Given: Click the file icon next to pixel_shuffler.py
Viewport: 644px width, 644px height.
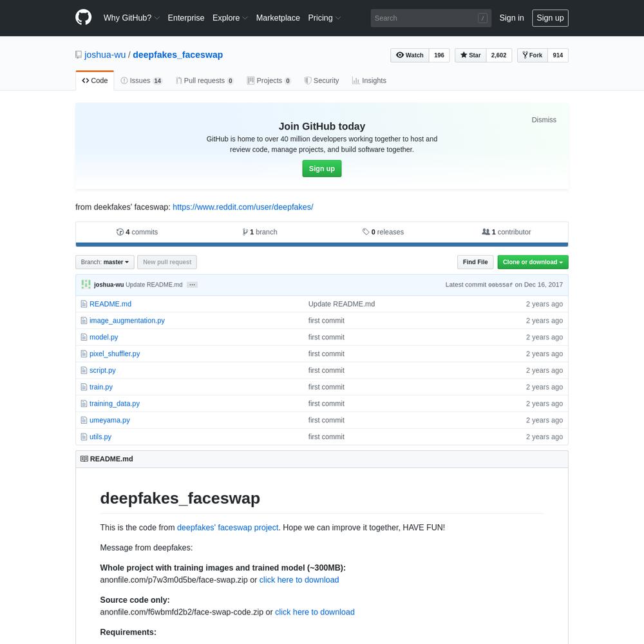Looking at the screenshot, I should click(84, 354).
